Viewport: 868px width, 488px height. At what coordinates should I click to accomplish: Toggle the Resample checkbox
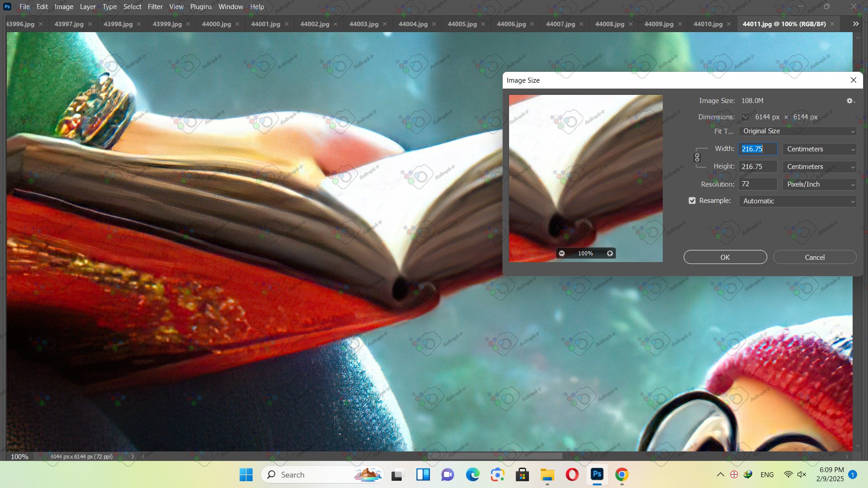692,201
